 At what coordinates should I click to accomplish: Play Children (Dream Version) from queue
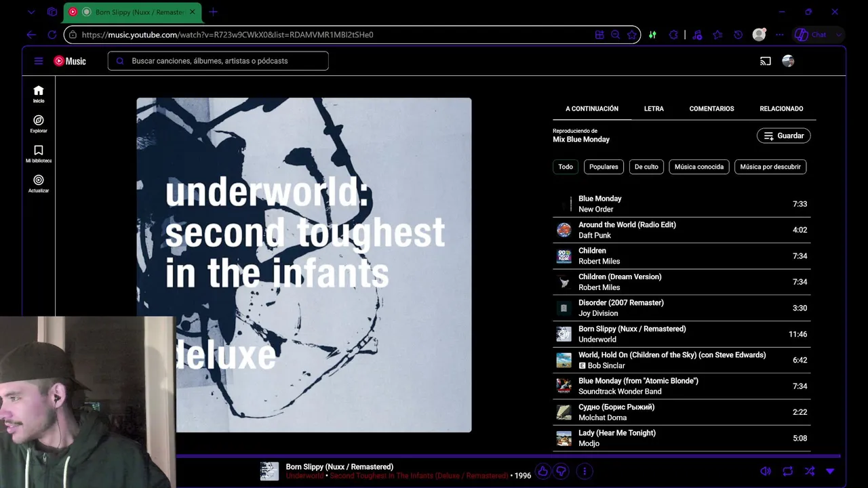coord(682,282)
